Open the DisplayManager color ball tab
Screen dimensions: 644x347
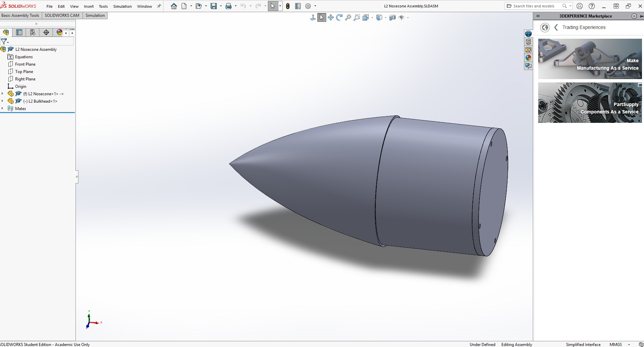click(x=59, y=32)
